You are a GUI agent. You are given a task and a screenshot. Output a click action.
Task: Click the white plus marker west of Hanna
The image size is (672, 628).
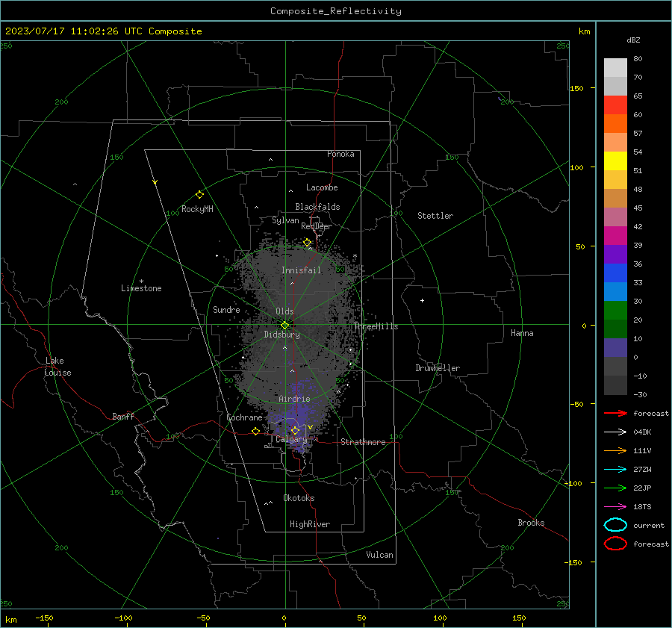point(422,300)
